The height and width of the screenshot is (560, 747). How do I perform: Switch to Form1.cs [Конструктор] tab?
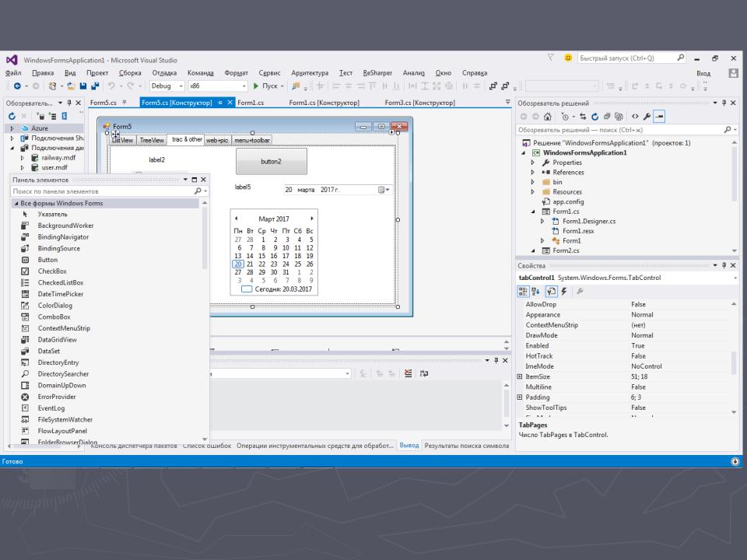tap(324, 103)
